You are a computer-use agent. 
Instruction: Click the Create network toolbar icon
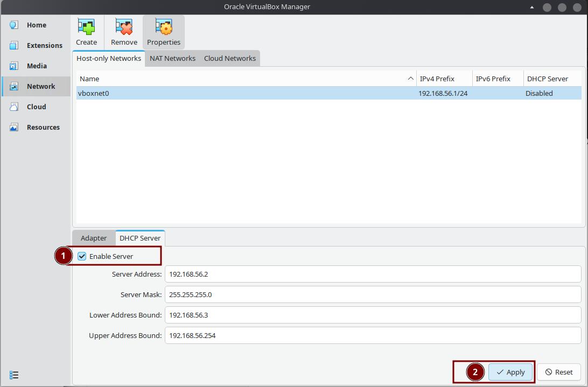click(x=87, y=26)
